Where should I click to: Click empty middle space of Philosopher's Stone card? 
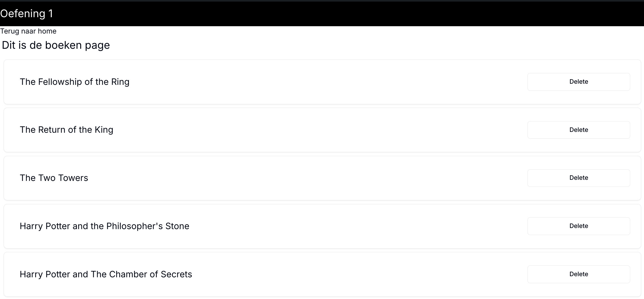click(352, 226)
